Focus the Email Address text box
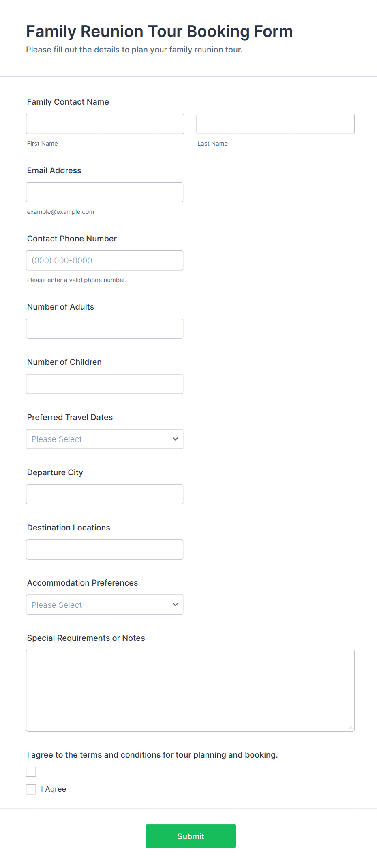This screenshot has height=868, width=377. point(105,192)
